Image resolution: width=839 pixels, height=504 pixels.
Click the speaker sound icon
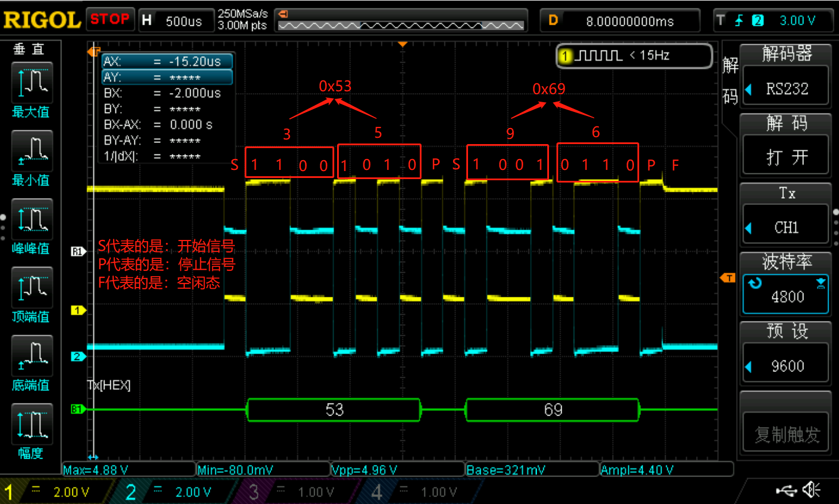(x=812, y=490)
